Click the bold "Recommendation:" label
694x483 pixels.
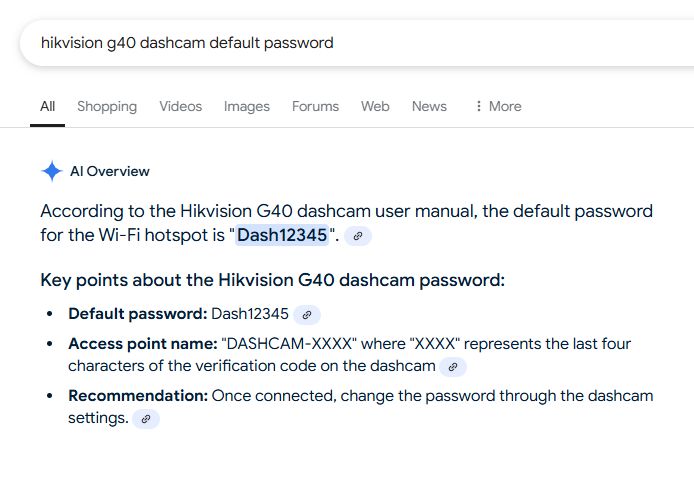(x=138, y=396)
